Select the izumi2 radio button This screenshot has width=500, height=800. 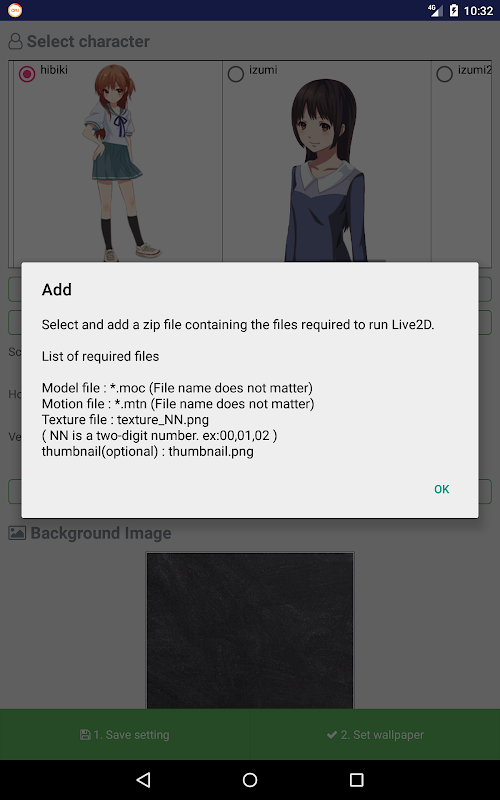[444, 74]
